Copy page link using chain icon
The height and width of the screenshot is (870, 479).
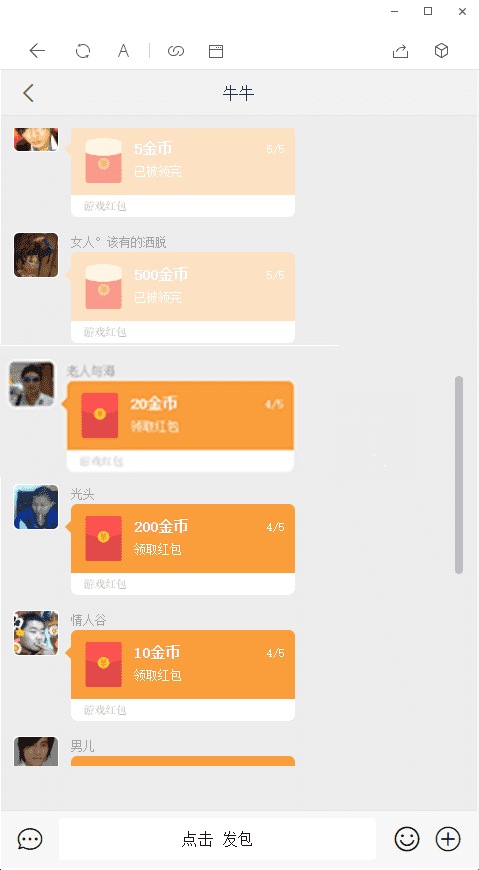coord(176,51)
